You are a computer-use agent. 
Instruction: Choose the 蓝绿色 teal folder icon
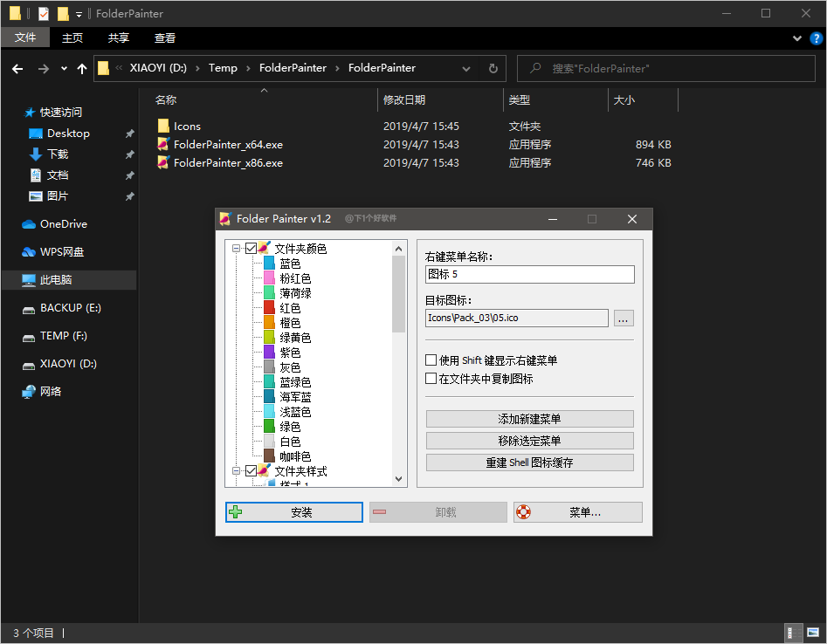269,381
